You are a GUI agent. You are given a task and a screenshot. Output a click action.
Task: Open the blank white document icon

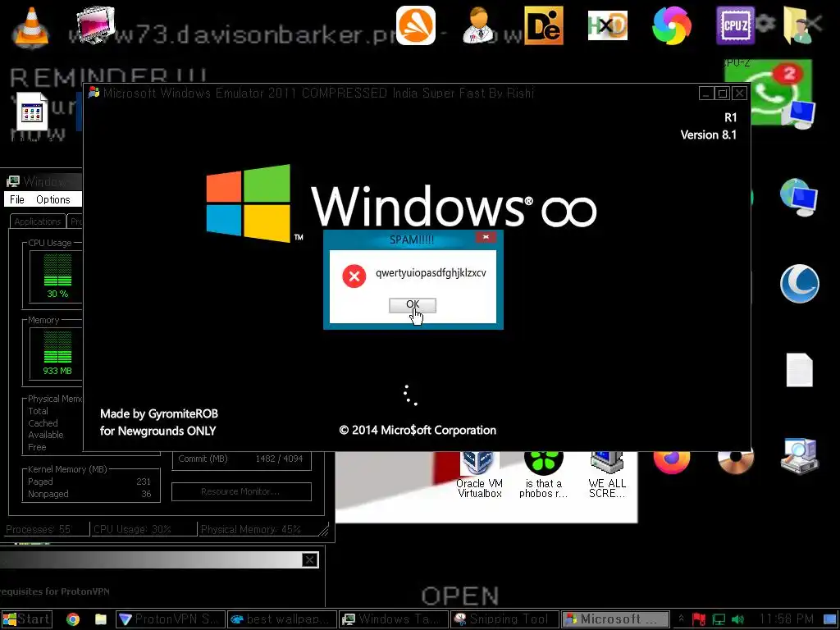799,370
